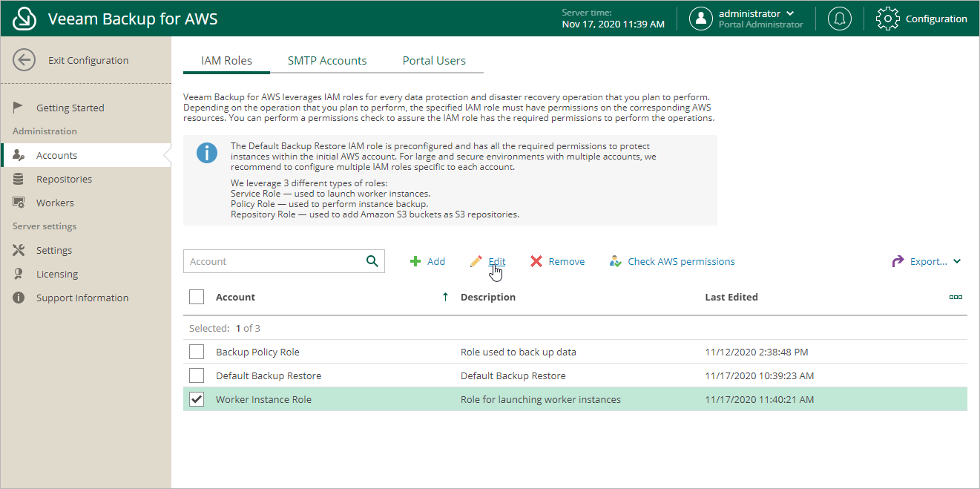Switch to the SMTP Accounts tab
The height and width of the screenshot is (489, 980).
[327, 61]
